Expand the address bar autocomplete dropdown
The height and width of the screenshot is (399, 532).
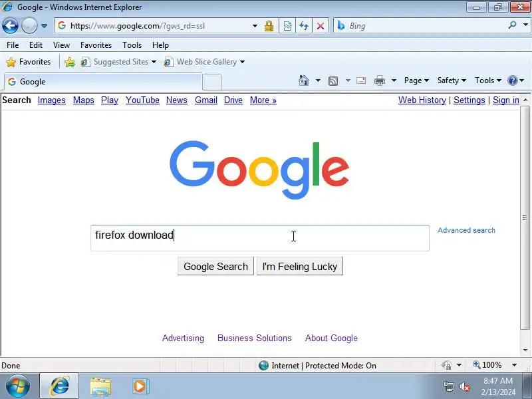point(255,26)
